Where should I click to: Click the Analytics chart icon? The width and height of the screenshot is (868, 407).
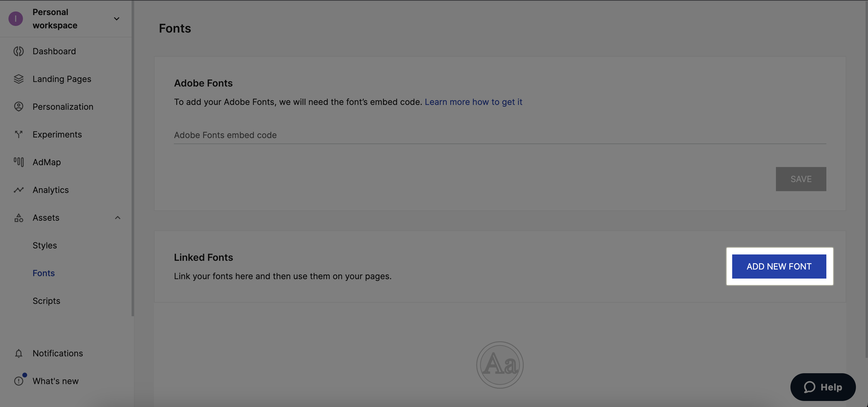(x=18, y=190)
